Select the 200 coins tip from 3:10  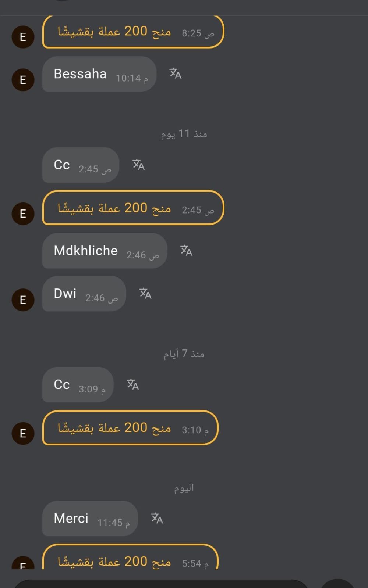click(130, 428)
